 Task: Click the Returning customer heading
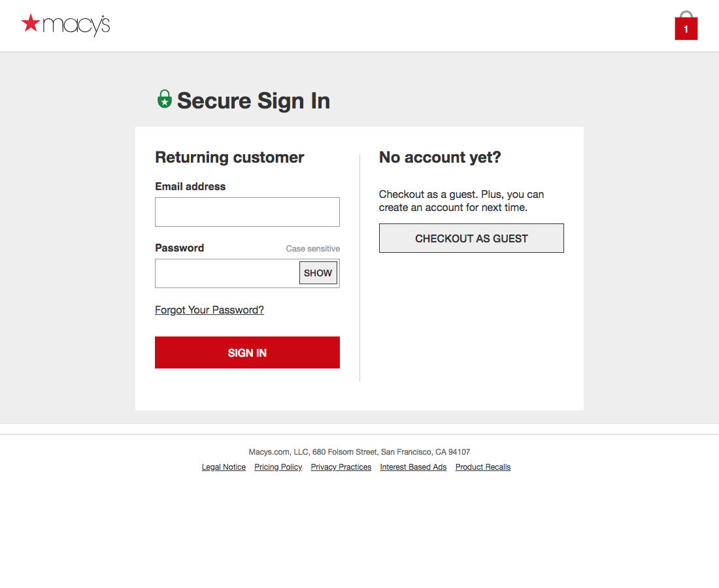[x=229, y=157]
